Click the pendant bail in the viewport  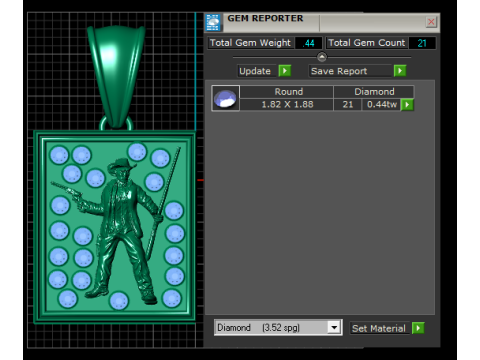click(x=116, y=77)
